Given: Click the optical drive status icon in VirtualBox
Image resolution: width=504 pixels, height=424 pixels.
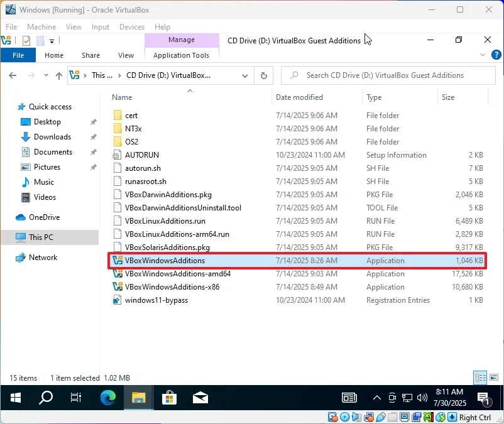Looking at the screenshot, I should [344, 416].
